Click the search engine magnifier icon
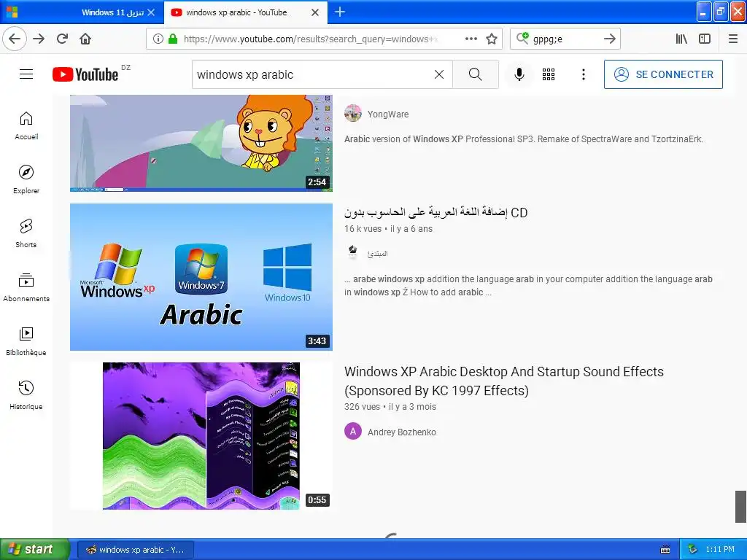Viewport: 747px width, 560px height. pyautogui.click(x=522, y=38)
